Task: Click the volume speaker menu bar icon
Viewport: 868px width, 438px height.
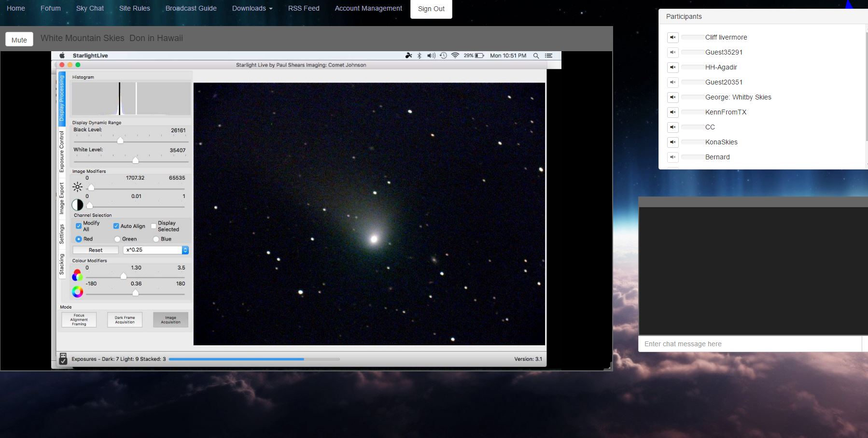Action: click(x=431, y=56)
